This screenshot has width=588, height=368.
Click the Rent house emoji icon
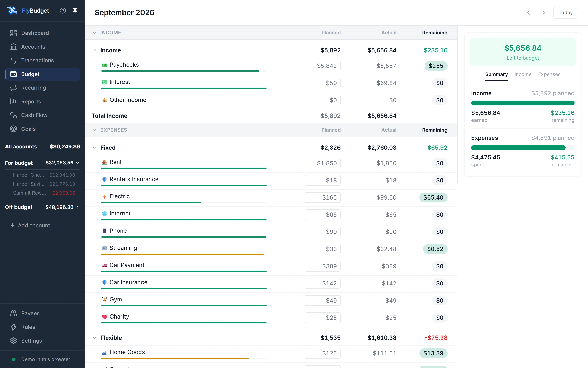tap(105, 162)
